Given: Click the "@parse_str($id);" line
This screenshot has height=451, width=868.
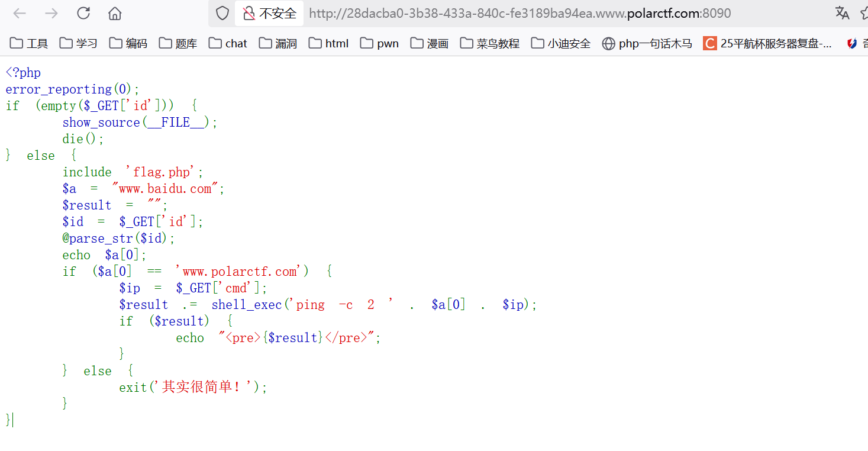Looking at the screenshot, I should [119, 239].
